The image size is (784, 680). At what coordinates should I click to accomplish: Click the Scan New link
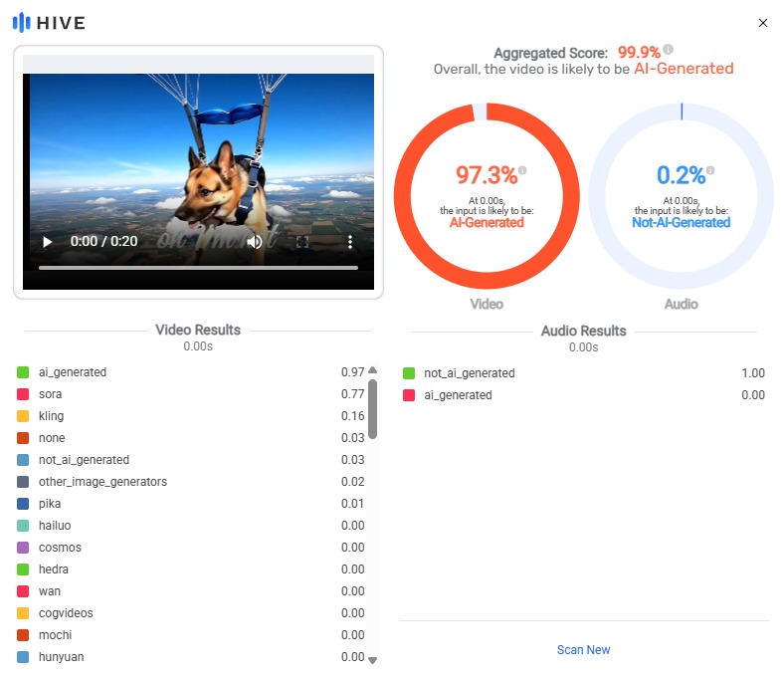[583, 649]
